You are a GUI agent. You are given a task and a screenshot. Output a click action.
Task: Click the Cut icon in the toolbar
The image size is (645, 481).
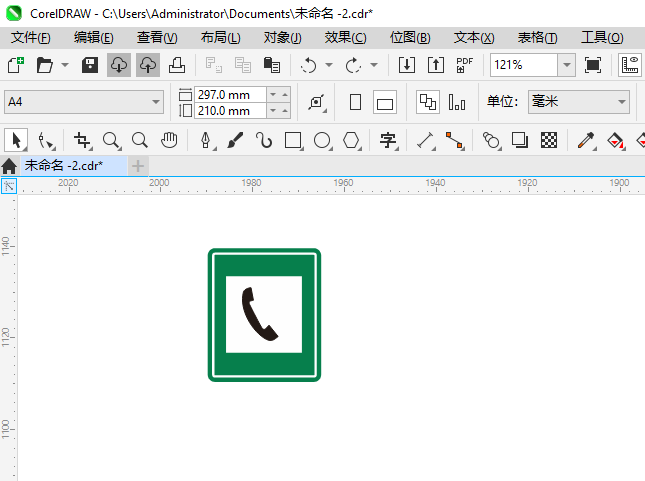coord(213,65)
